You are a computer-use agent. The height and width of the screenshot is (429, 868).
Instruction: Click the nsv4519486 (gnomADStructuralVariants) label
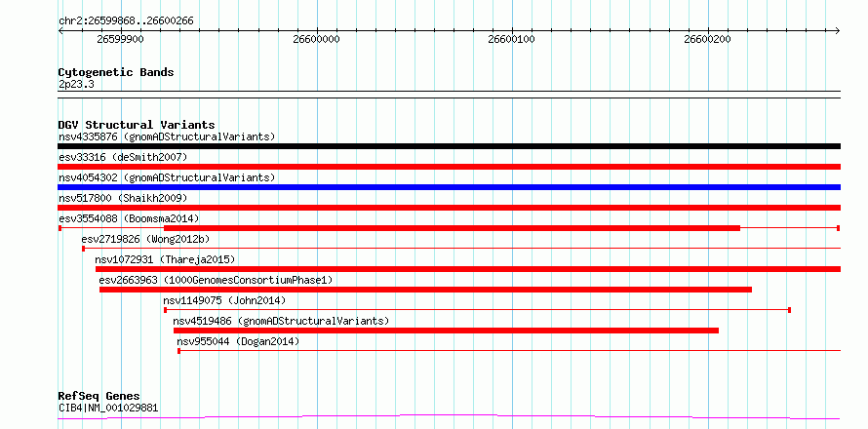[281, 321]
